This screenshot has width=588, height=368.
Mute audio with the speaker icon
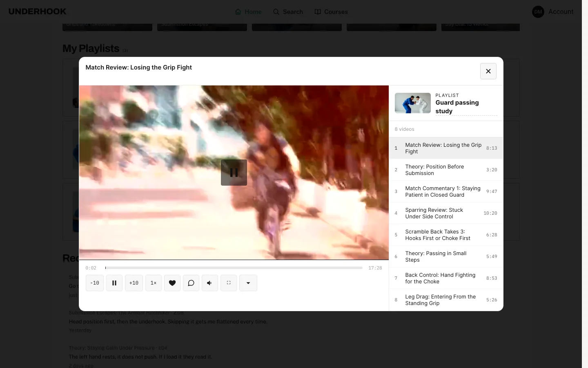pyautogui.click(x=210, y=283)
